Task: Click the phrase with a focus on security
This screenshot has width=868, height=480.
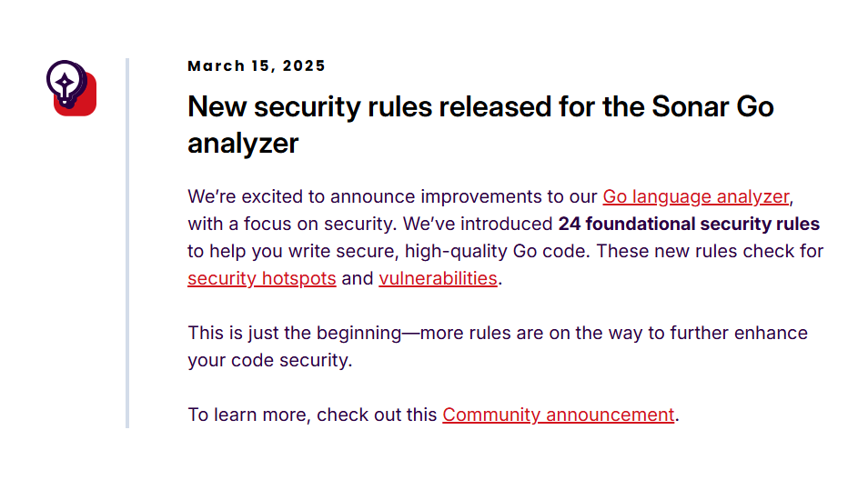Action: 292,224
